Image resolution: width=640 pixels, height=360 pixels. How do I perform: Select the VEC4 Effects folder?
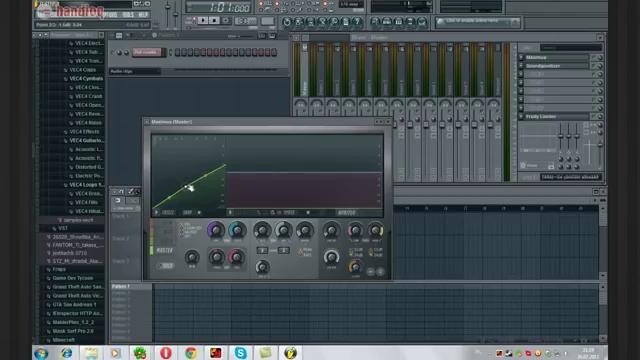[x=84, y=131]
